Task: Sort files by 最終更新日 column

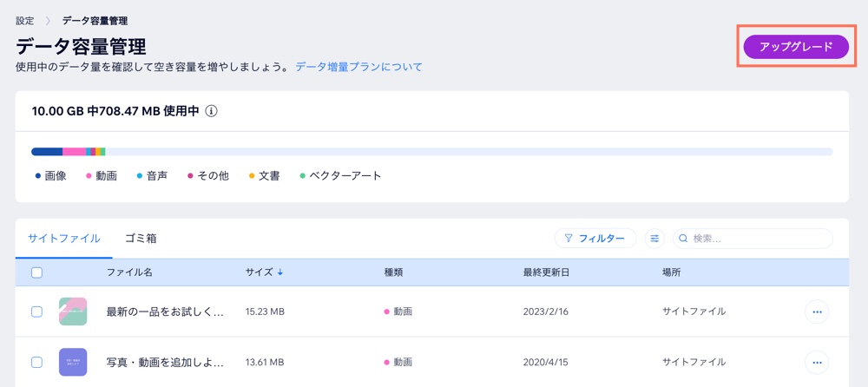Action: (546, 272)
